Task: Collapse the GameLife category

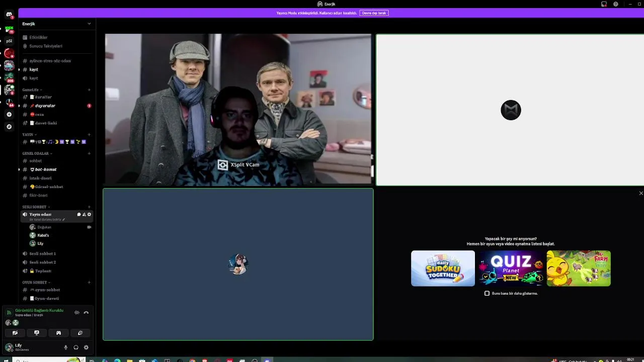Action: 31,90
